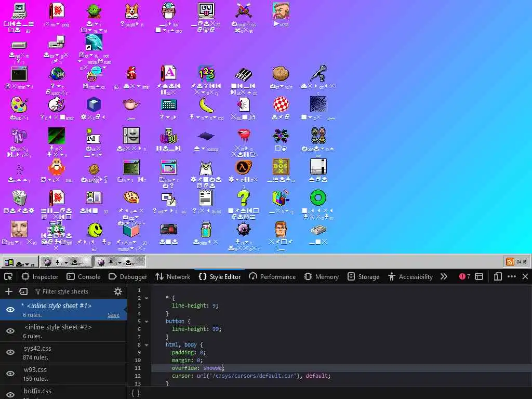
Task: Open the yellow smiley face icon
Action: tap(95, 230)
